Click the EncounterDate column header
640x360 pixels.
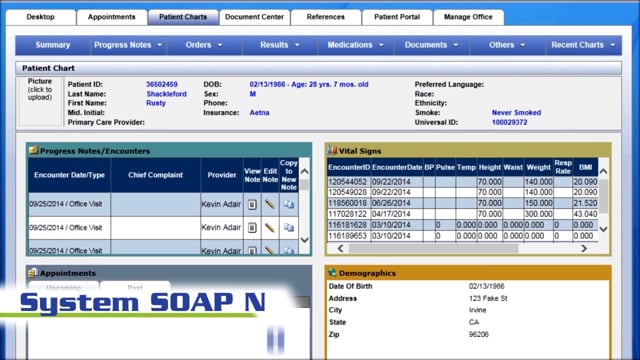coord(397,167)
